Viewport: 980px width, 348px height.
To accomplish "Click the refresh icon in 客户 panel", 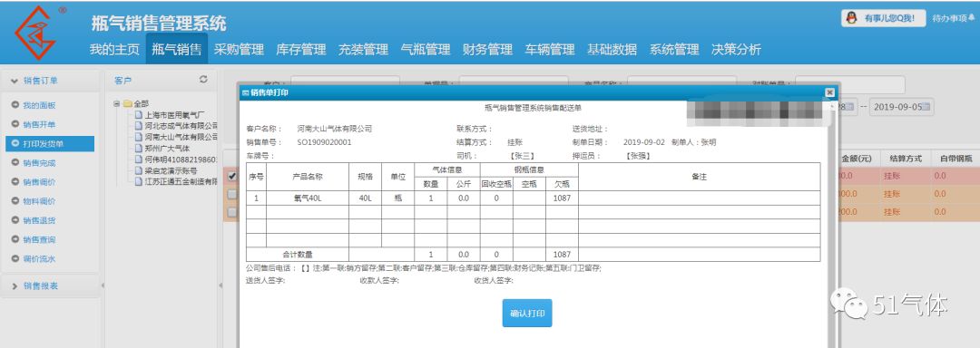I will click(202, 80).
